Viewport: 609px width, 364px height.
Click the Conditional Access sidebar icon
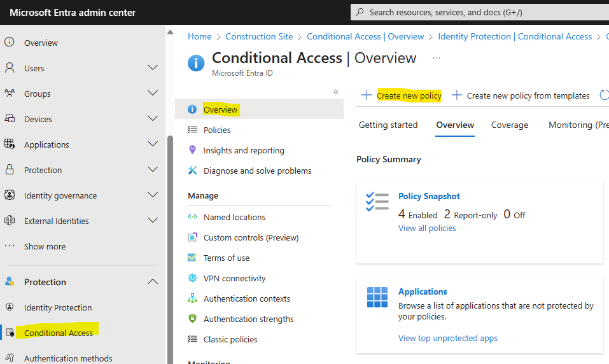(10, 333)
